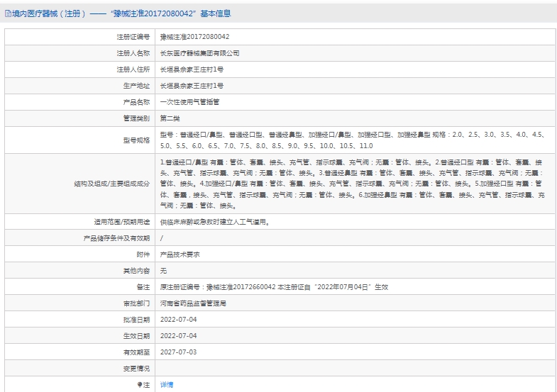Viewport: 557px width, 392px height.
Task: Click product name 一次性使用气管插管
Action: click(189, 102)
